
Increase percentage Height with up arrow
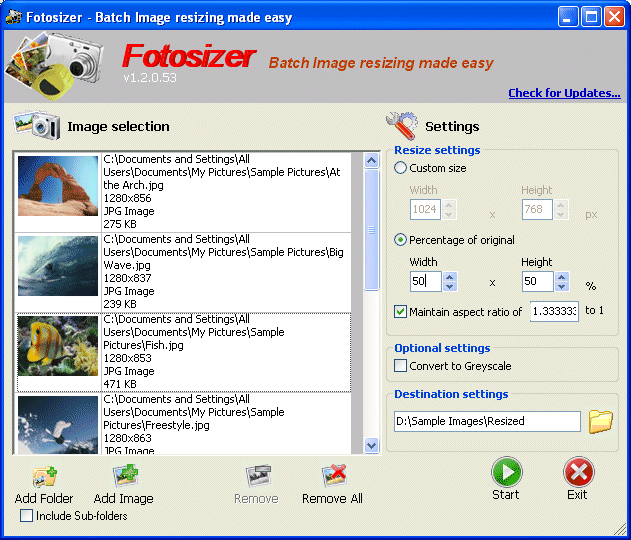562,277
